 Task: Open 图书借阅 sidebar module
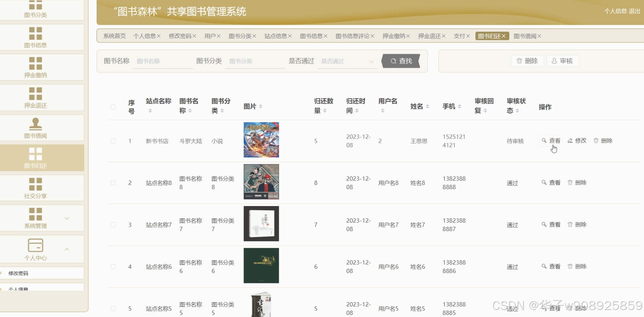35,128
